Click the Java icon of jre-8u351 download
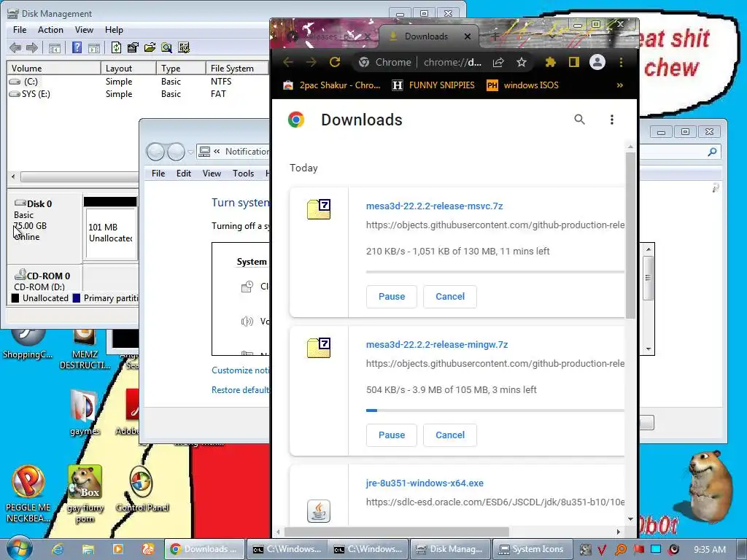The image size is (747, 560). click(319, 511)
